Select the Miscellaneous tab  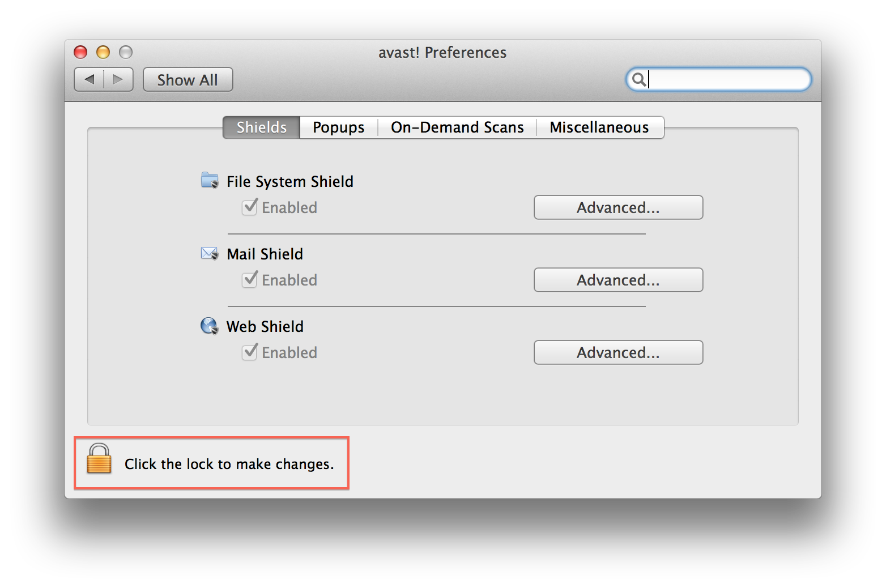click(x=599, y=127)
